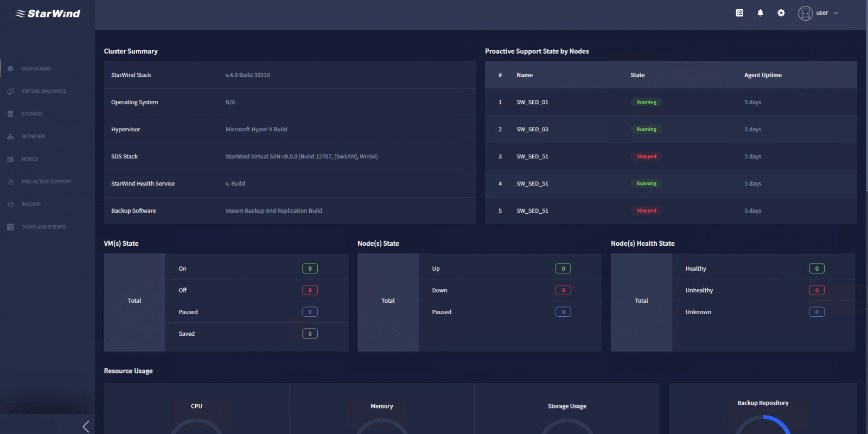Screen dimensions: 868x434
Task: Click the Storage Usage gauge
Action: (x=567, y=426)
